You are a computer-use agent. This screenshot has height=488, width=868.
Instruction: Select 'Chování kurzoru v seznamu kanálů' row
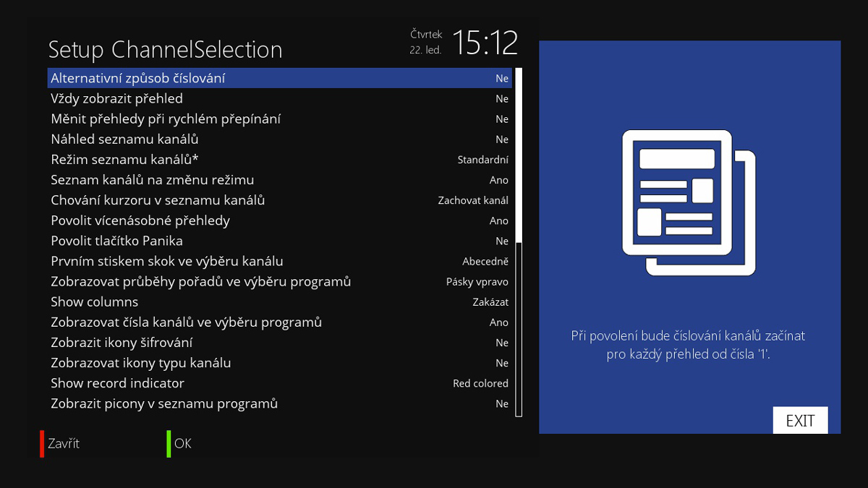[280, 200]
